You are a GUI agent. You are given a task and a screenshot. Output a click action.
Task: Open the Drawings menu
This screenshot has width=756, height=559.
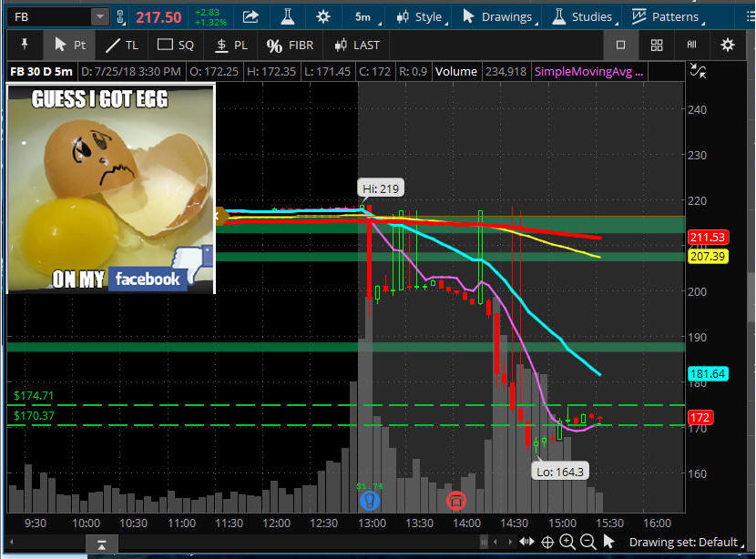[x=500, y=17]
